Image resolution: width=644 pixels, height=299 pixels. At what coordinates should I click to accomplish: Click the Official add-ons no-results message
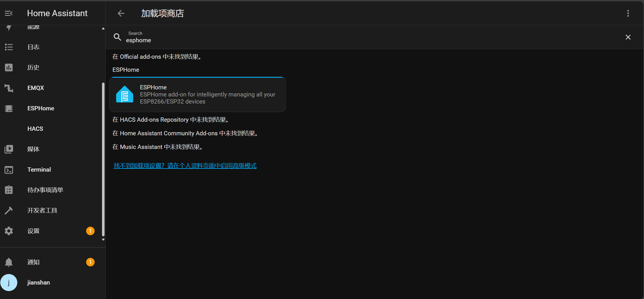tap(157, 57)
